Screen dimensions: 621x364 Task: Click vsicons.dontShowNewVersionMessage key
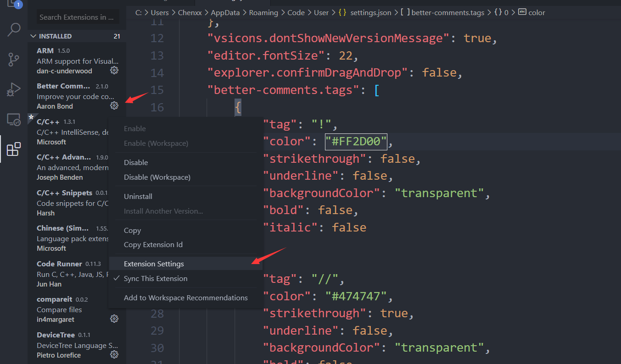[x=328, y=38]
